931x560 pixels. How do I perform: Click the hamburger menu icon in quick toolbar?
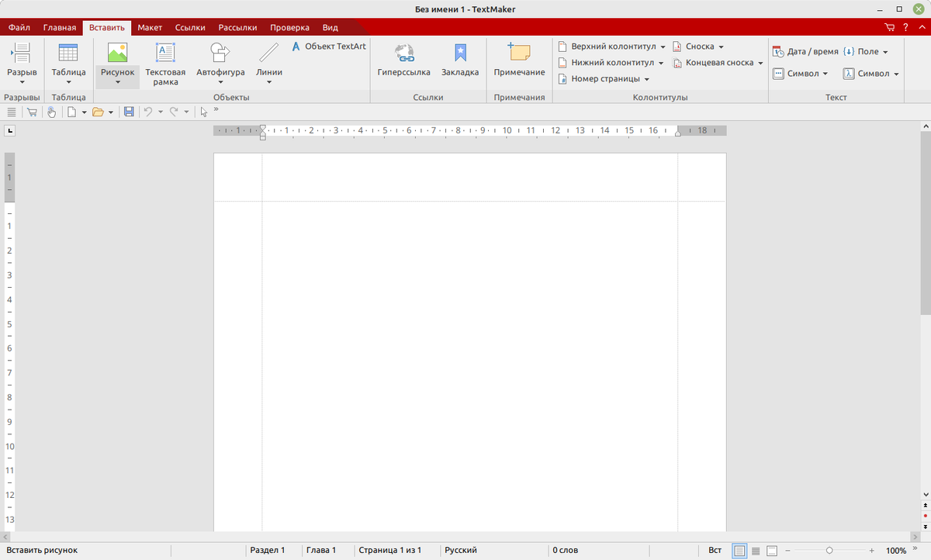pyautogui.click(x=11, y=112)
